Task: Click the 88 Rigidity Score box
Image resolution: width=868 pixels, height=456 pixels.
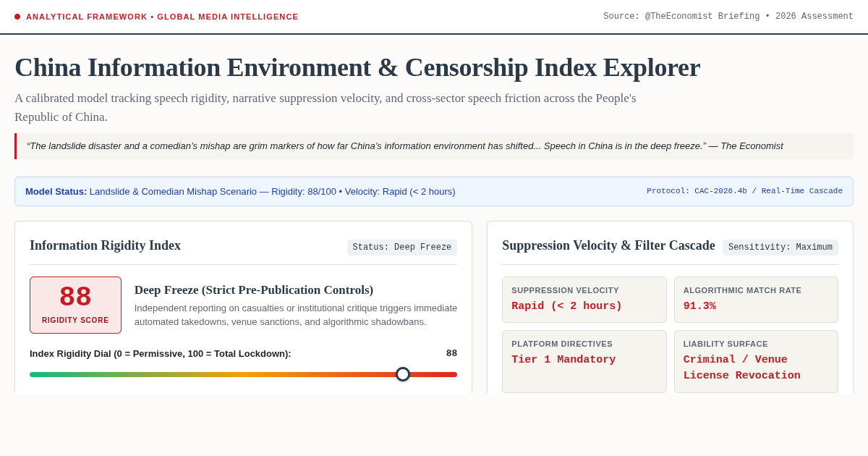Action: (75, 305)
